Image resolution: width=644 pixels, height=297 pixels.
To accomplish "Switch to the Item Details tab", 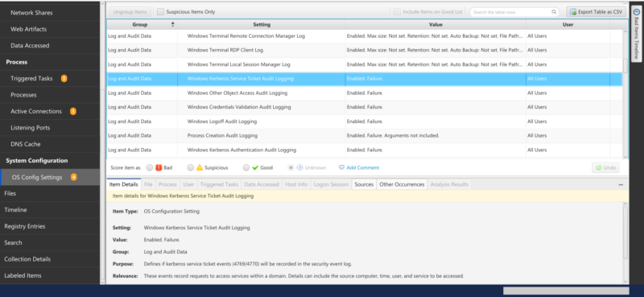I will point(124,184).
